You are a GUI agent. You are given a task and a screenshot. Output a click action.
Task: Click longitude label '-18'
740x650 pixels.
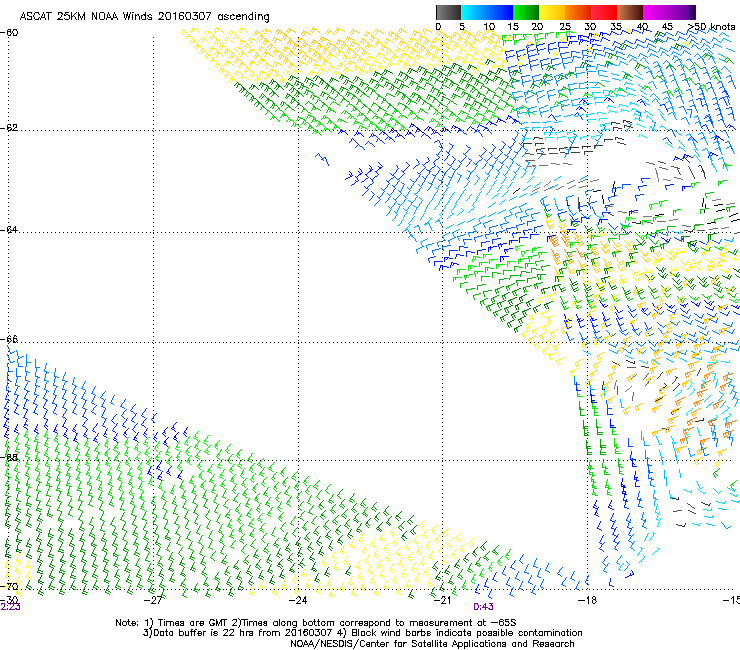click(587, 600)
